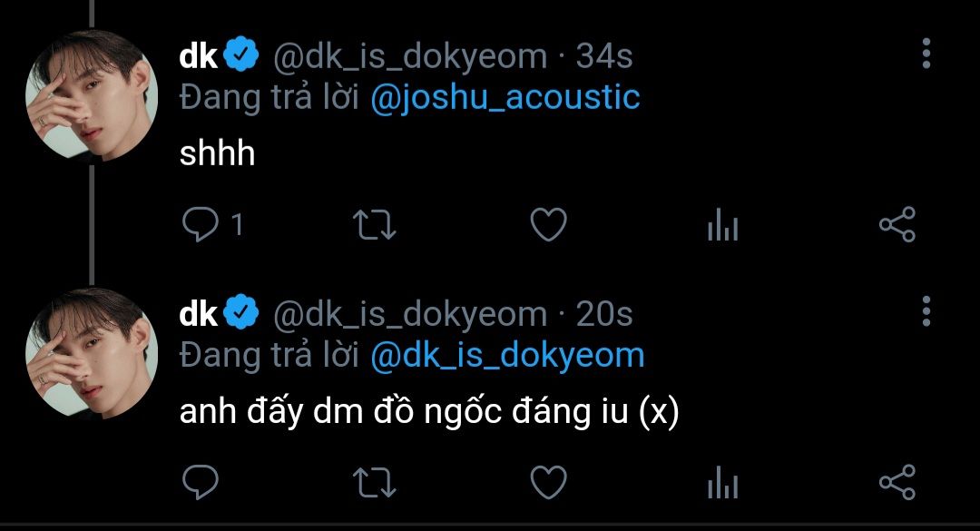Open the profile picture on the first tweet
This screenshot has width=980, height=531.
click(91, 96)
